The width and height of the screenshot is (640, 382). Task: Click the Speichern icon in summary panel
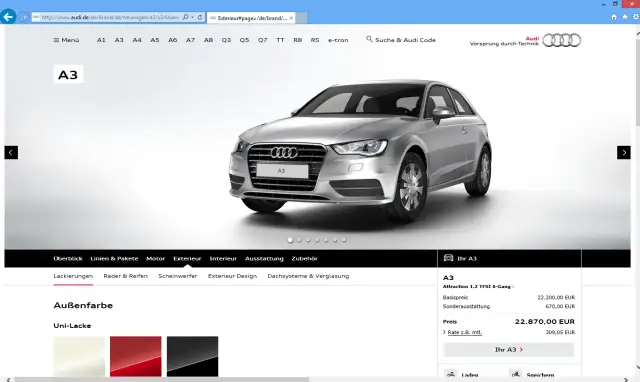pyautogui.click(x=516, y=374)
